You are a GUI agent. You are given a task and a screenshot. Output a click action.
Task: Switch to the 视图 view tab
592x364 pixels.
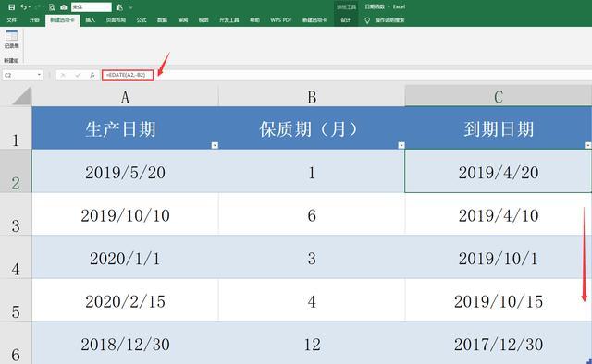coord(203,20)
